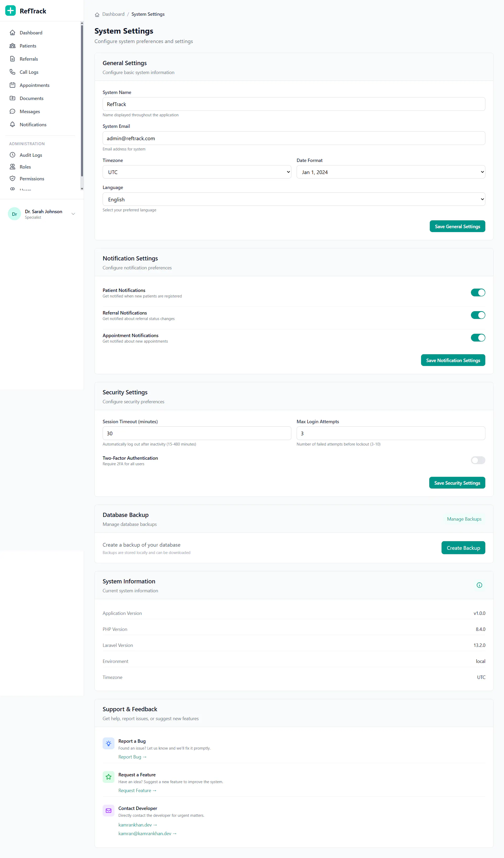This screenshot has height=858, width=504.
Task: Click the Referrals document icon
Action: (x=13, y=59)
